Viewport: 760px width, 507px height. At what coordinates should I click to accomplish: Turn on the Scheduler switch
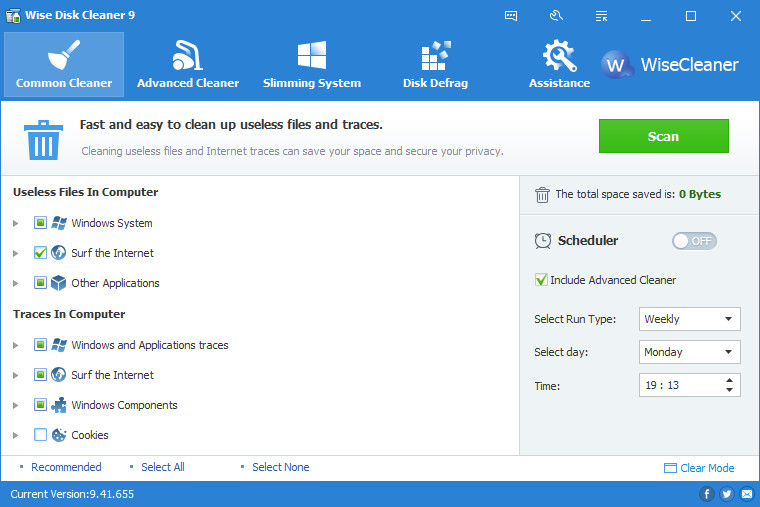(694, 241)
